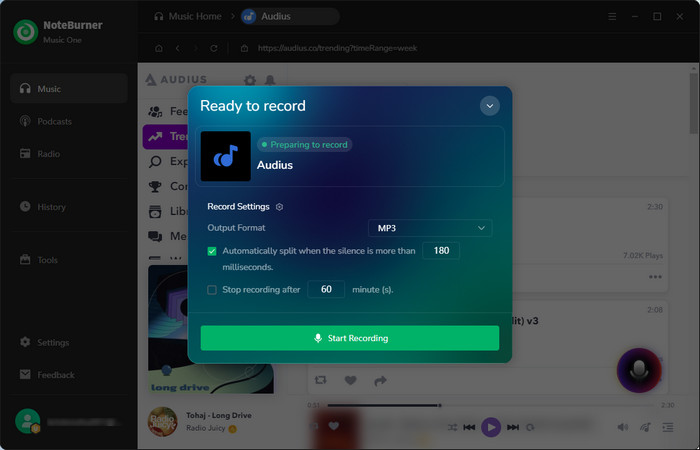Open Music in the sidebar

click(69, 89)
